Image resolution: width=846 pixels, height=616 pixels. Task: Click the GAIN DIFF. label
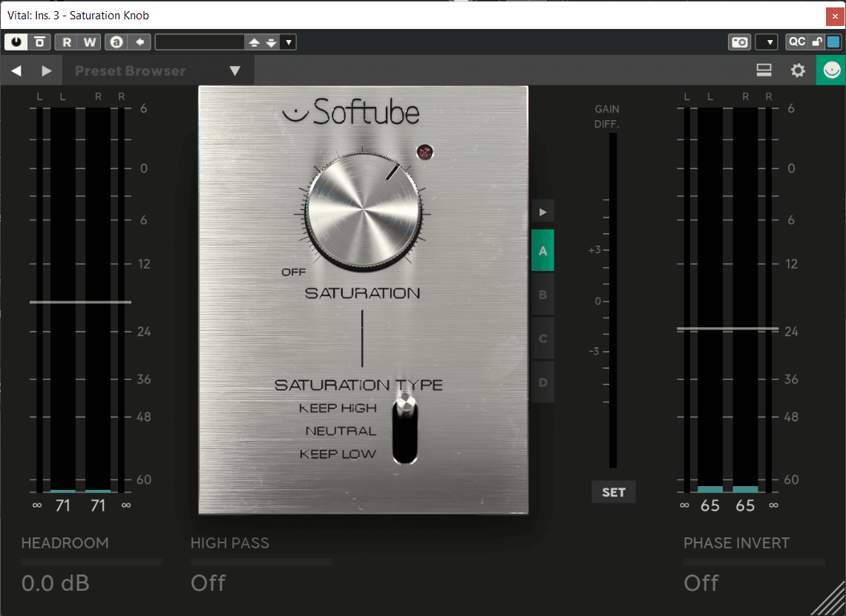(606, 117)
